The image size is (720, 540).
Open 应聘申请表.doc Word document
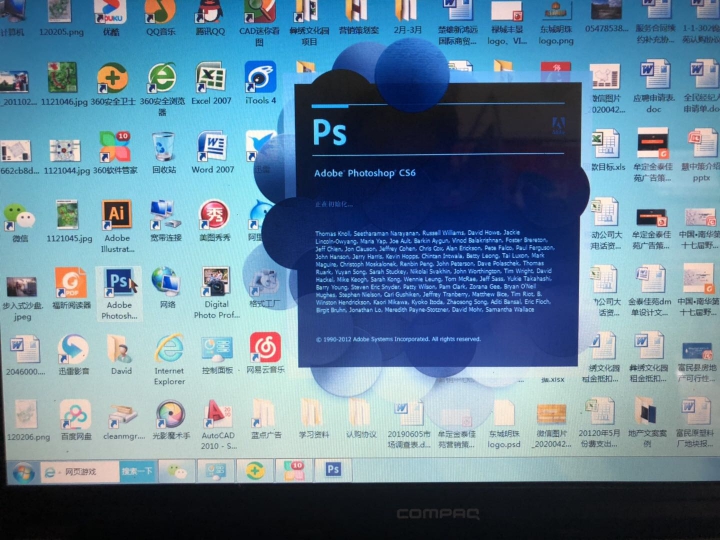tap(654, 86)
